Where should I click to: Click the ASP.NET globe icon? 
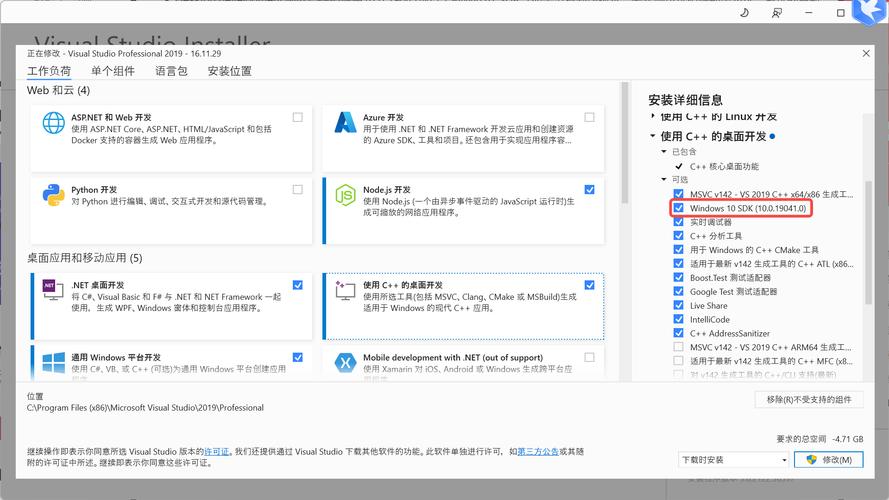[x=54, y=123]
